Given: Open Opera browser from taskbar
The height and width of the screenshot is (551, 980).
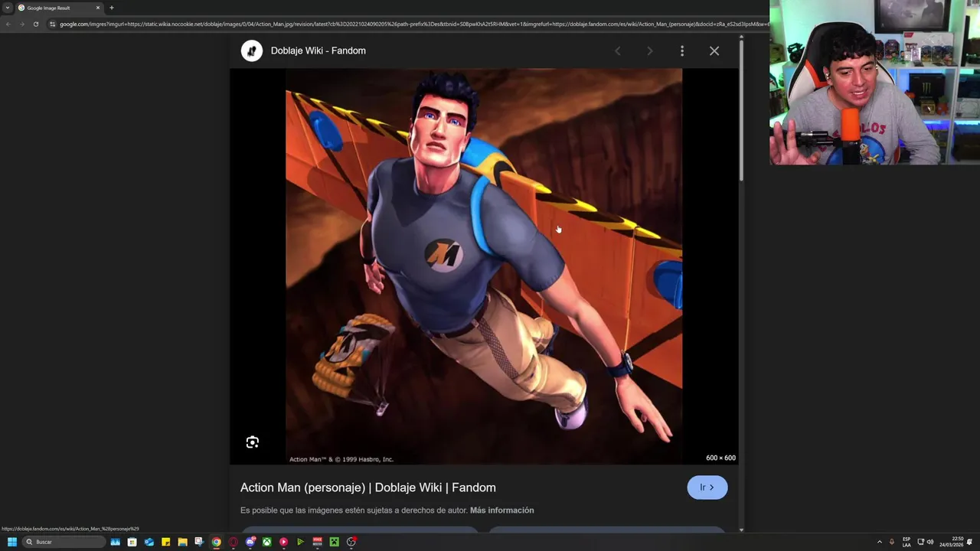Looking at the screenshot, I should click(x=234, y=542).
